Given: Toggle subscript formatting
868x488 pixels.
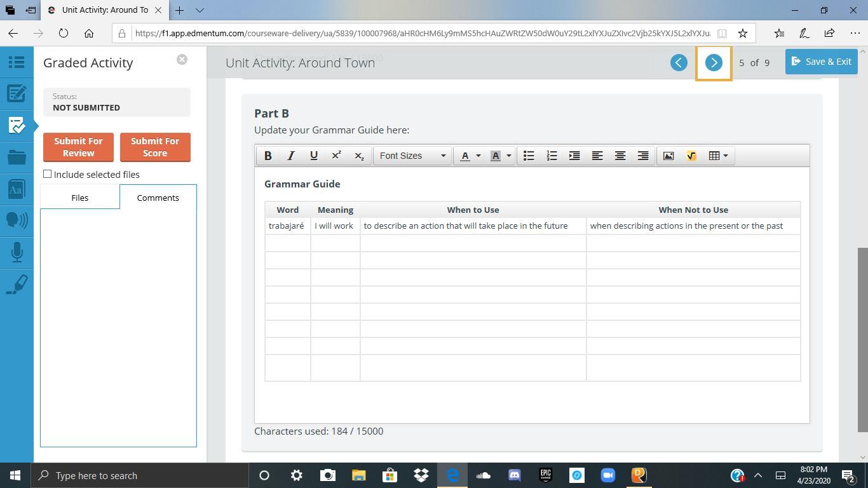Looking at the screenshot, I should click(359, 156).
